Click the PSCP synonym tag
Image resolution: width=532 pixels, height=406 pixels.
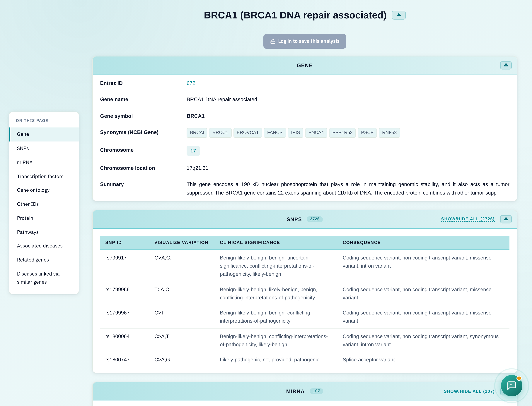point(367,133)
